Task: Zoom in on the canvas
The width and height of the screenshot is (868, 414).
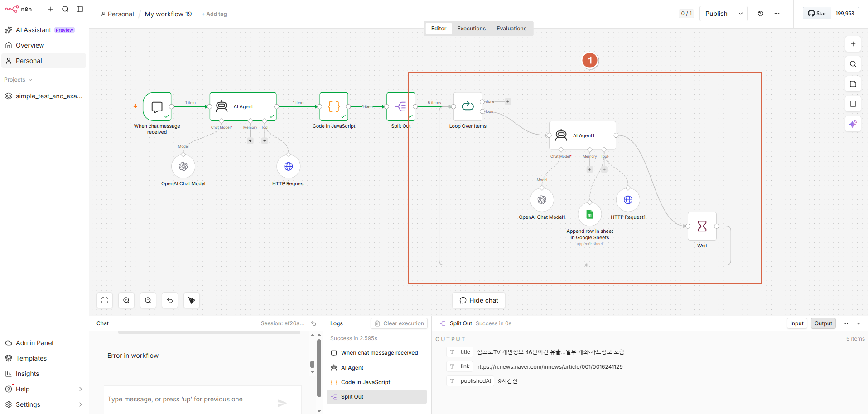Action: click(x=126, y=300)
